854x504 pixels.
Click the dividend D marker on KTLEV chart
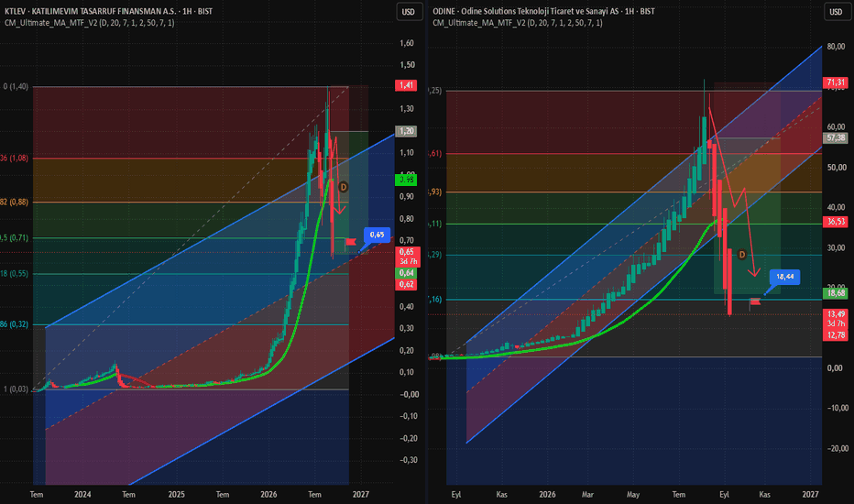point(343,187)
